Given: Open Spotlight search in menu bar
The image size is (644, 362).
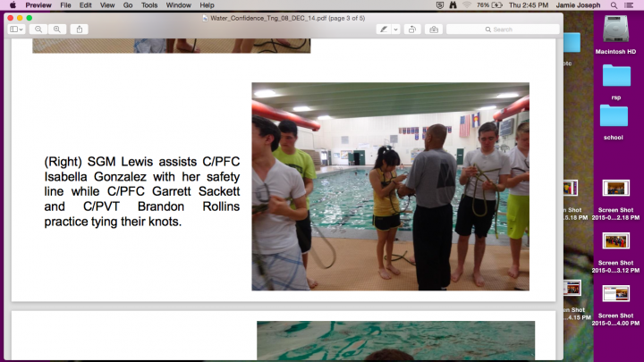Looking at the screenshot, I should [x=614, y=5].
